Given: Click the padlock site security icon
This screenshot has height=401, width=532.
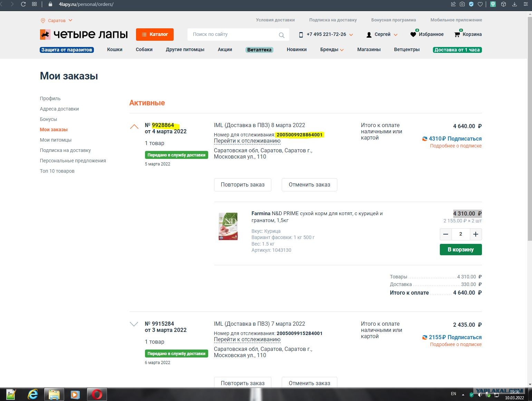Looking at the screenshot, I should (51, 4).
